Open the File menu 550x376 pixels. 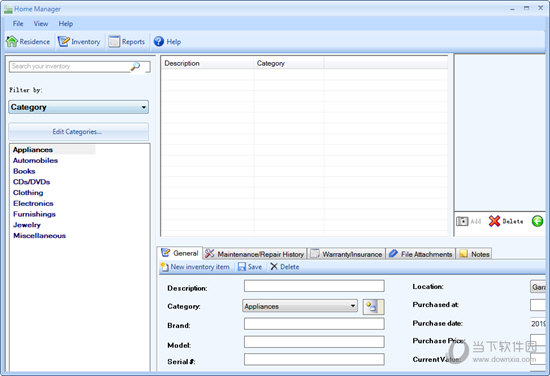(x=18, y=24)
